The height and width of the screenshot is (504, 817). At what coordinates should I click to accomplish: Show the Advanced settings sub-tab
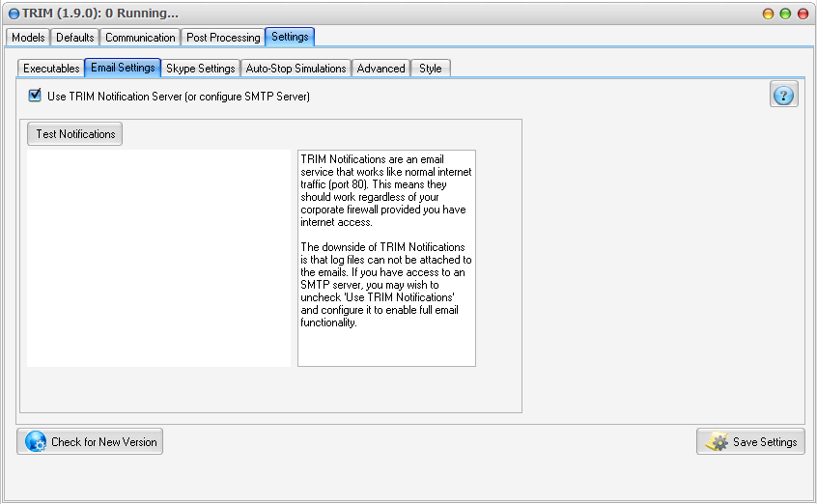380,69
